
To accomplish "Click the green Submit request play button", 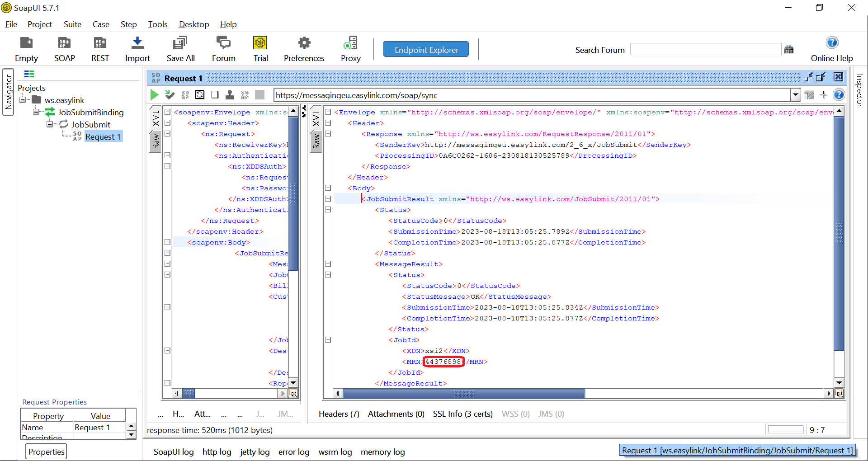I will tap(155, 95).
